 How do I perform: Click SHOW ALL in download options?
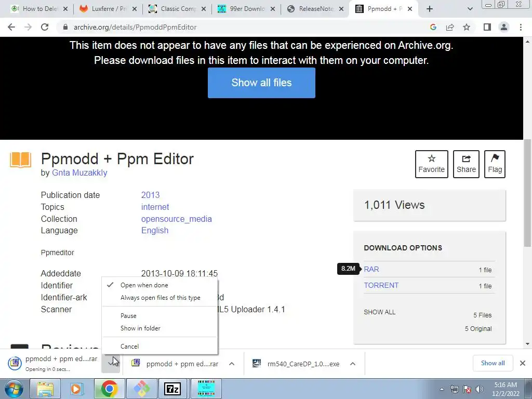pyautogui.click(x=379, y=312)
